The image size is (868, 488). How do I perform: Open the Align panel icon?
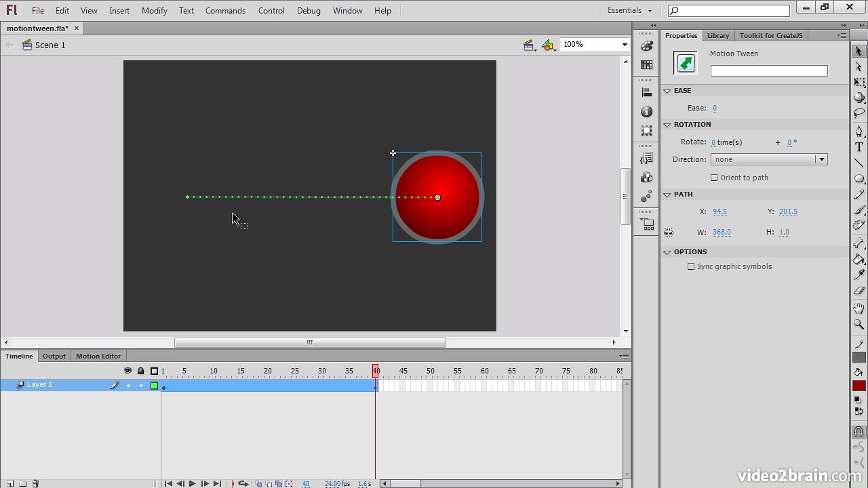[647, 92]
